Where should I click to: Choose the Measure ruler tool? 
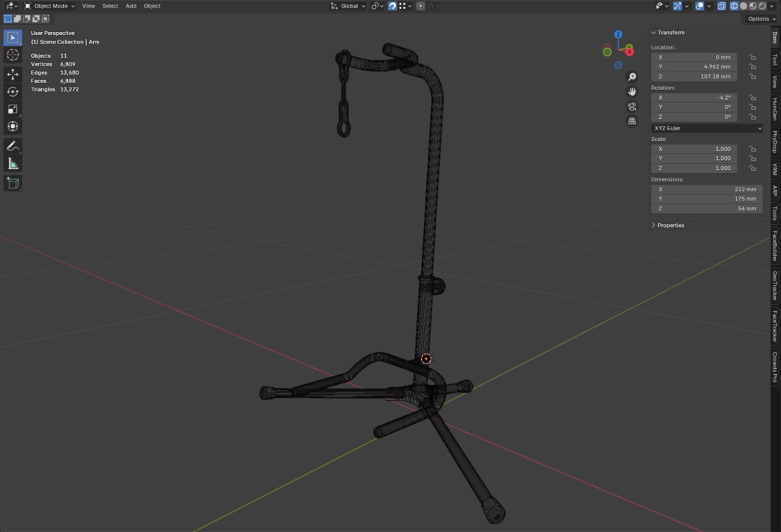pos(13,164)
